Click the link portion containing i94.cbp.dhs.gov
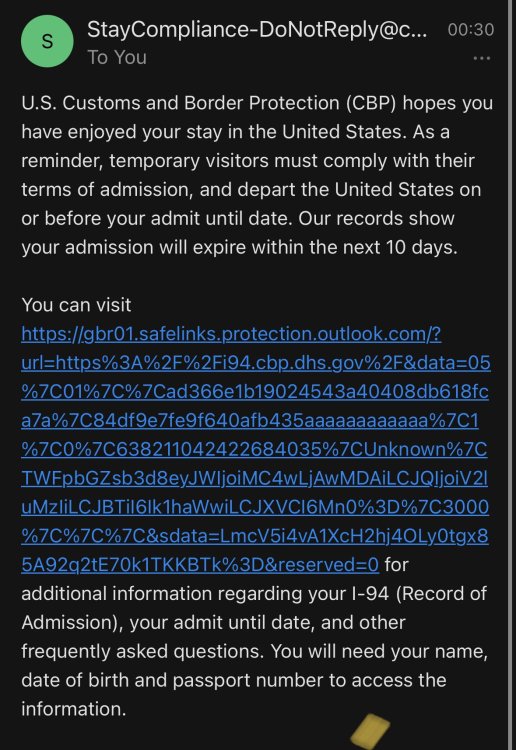Viewport: 516px width, 750px height. (x=256, y=363)
